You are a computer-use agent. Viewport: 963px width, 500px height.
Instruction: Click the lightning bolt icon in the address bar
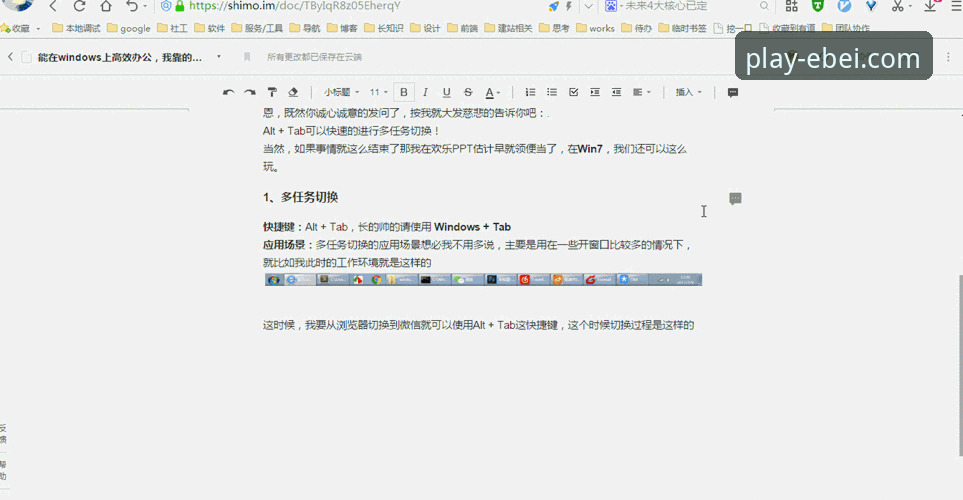[569, 6]
